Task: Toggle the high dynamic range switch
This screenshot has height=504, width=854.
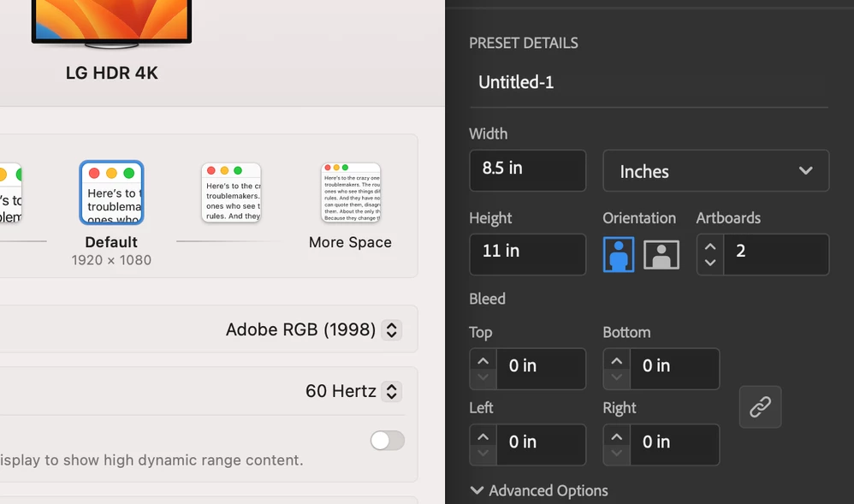Action: coord(388,440)
